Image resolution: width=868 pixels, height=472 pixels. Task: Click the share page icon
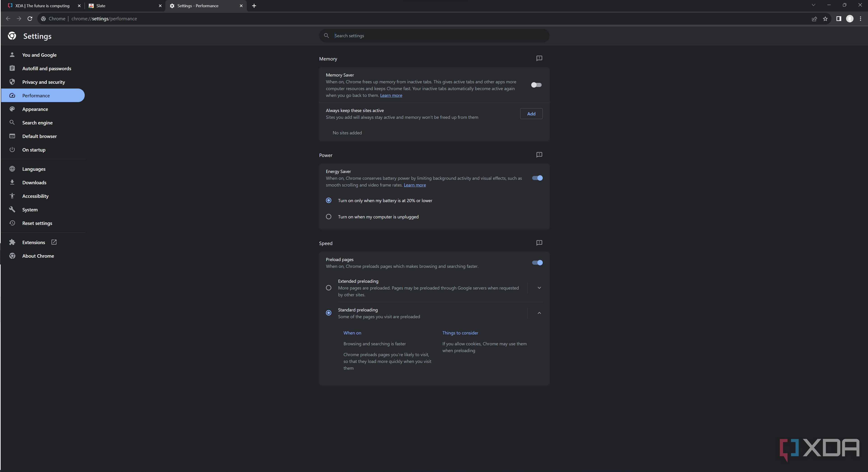point(814,19)
